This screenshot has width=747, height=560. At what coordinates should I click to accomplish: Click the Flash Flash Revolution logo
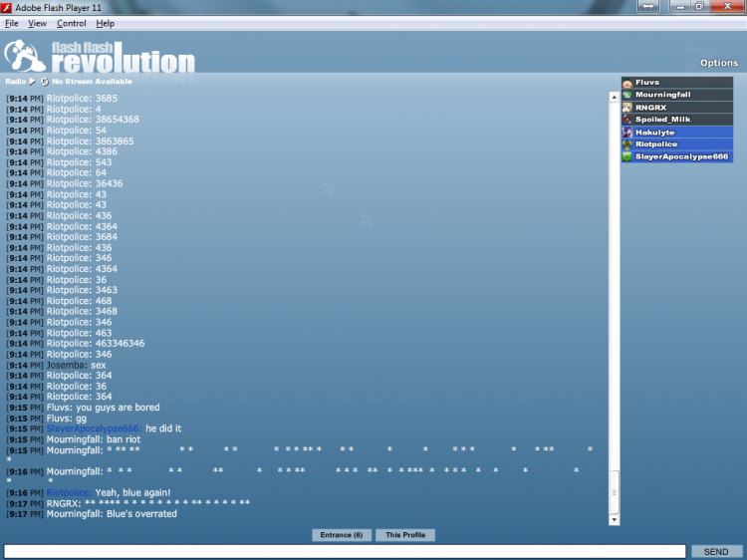coord(100,57)
